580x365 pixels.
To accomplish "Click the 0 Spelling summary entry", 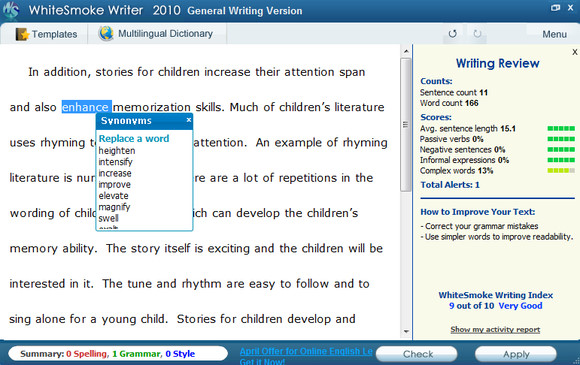I will point(87,354).
